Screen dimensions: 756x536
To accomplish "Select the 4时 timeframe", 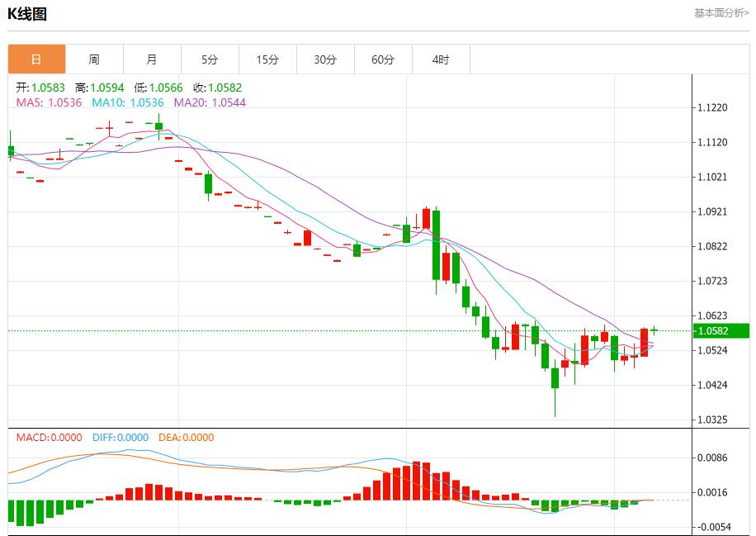I will pos(440,59).
